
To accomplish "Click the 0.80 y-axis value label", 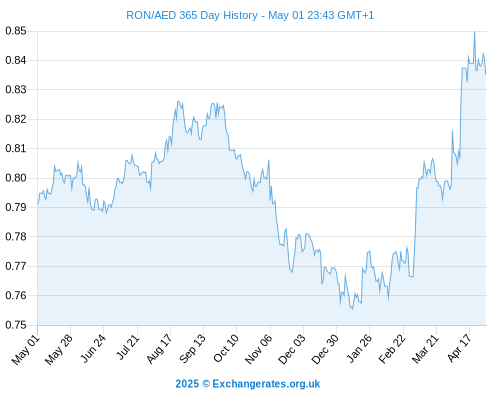I will pyautogui.click(x=16, y=178).
